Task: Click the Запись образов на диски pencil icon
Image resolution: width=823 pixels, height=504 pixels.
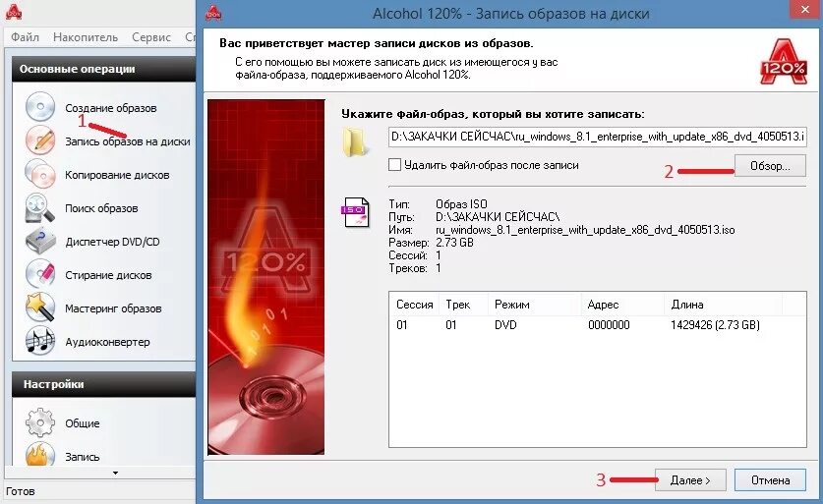Action: tap(40, 140)
